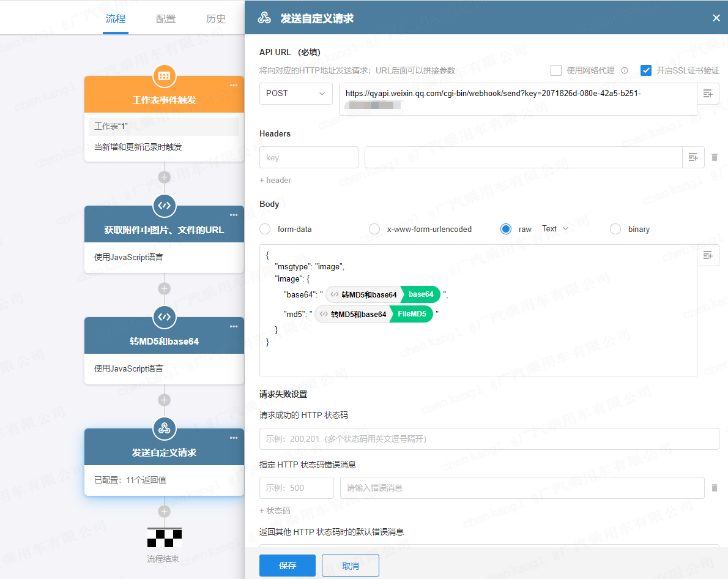Click 保存 button
The image size is (728, 579).
click(x=288, y=566)
